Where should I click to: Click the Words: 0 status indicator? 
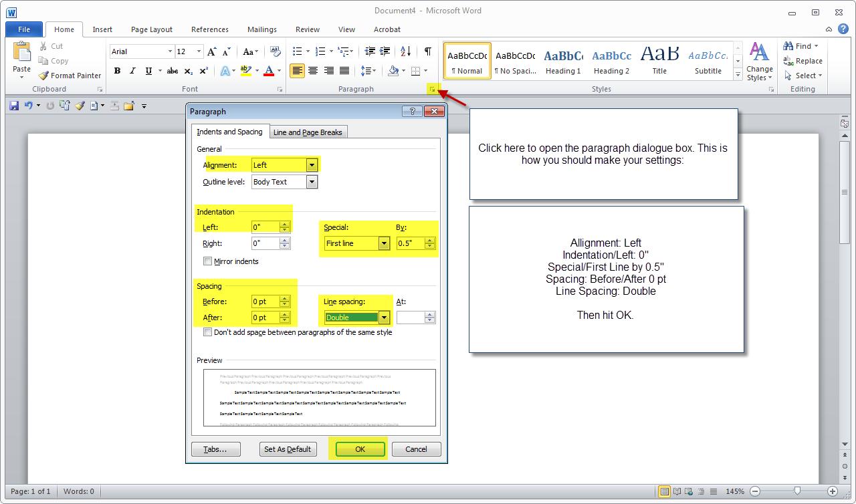(x=79, y=491)
